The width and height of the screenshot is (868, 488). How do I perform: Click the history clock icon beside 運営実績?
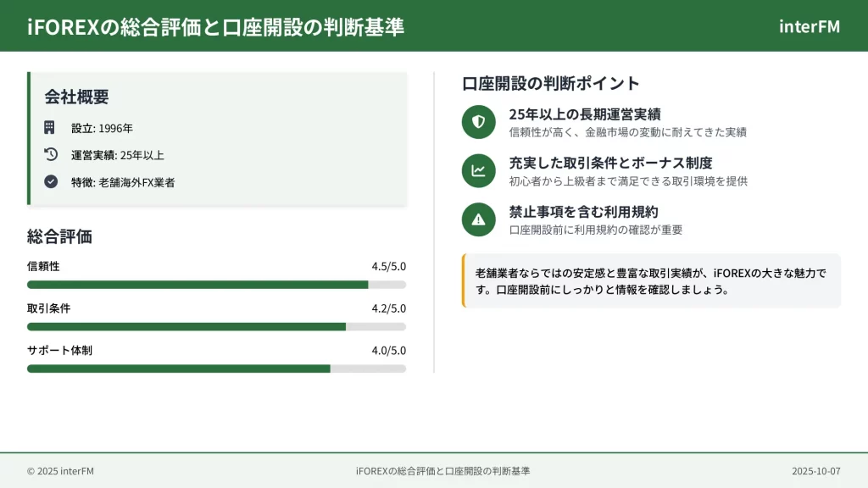(50, 154)
